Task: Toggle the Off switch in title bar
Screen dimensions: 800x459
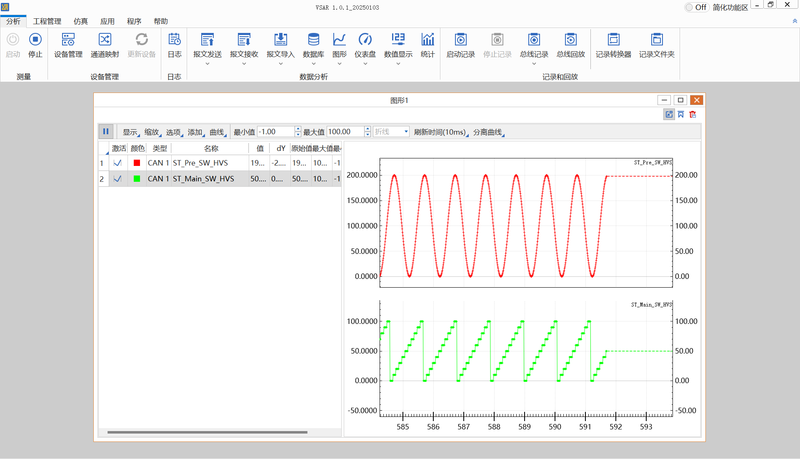Action: 689,7
